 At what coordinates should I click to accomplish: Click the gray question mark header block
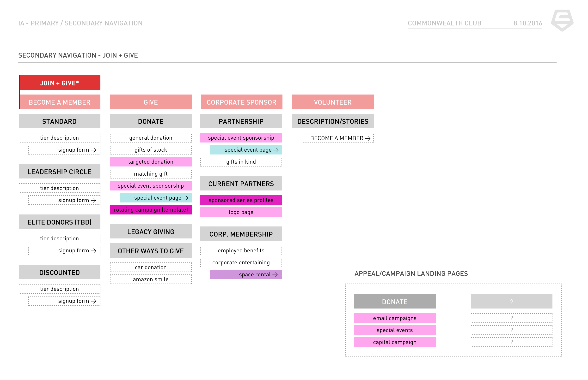pos(512,302)
